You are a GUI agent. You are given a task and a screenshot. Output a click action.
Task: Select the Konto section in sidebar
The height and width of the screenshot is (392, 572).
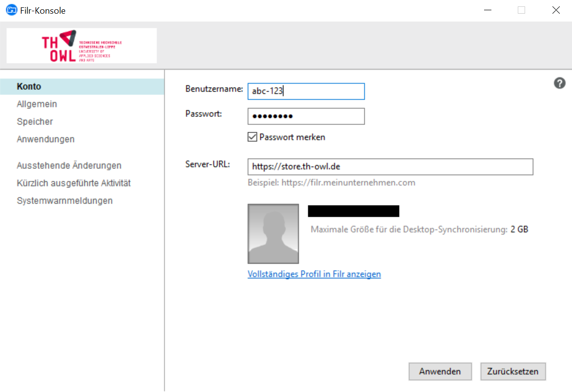29,86
